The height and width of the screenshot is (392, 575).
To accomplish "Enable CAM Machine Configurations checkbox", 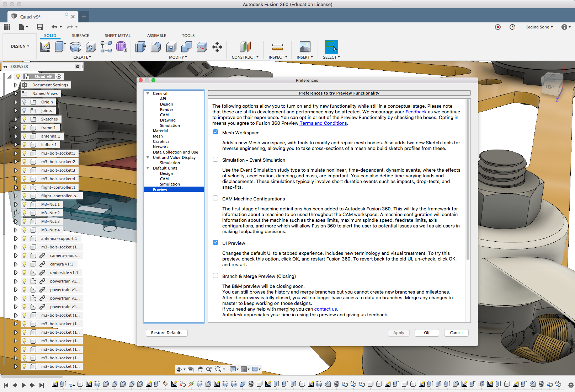I will (215, 198).
